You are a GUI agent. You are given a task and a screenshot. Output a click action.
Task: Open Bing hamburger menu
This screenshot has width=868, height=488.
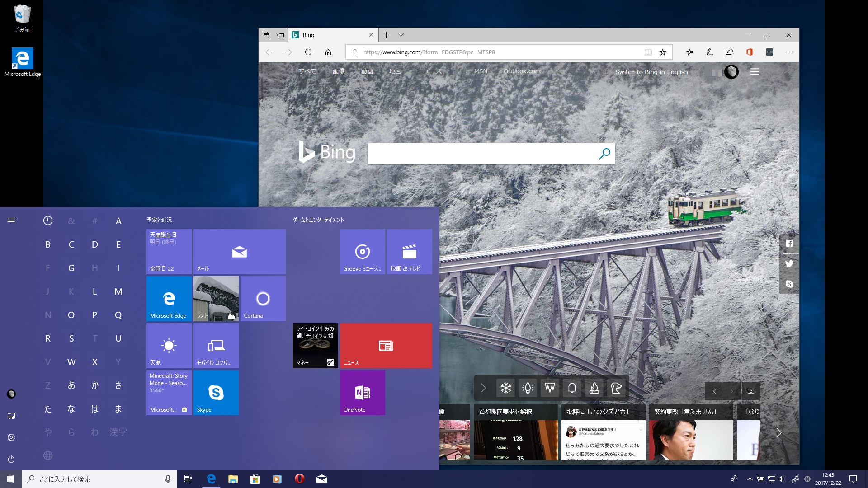click(x=755, y=71)
